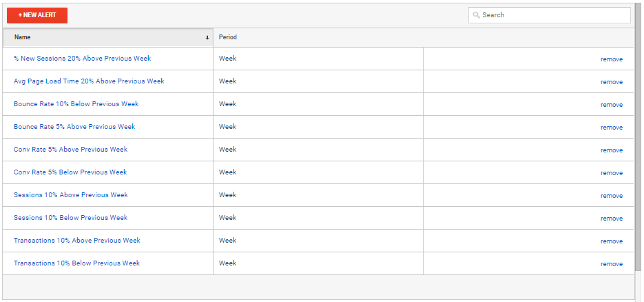Click the + NEW ALERT button
This screenshot has height=302, width=644.
coord(37,15)
